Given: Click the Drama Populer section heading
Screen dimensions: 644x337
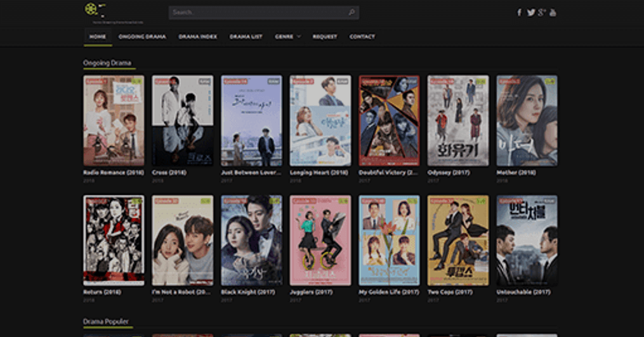Looking at the screenshot, I should [x=106, y=321].
